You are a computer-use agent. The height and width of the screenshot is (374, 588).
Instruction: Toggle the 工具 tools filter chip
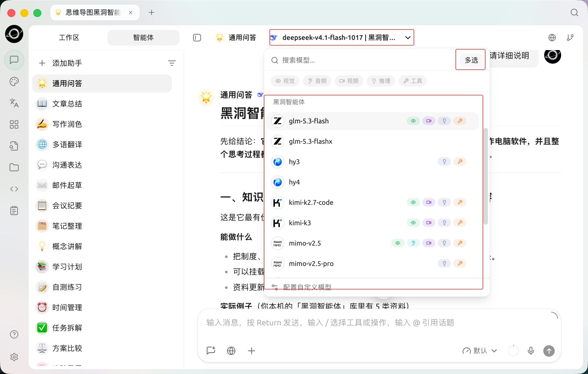413,81
